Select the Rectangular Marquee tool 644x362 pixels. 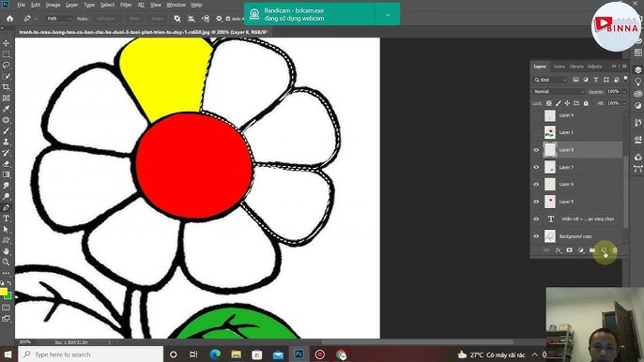pos(6,54)
